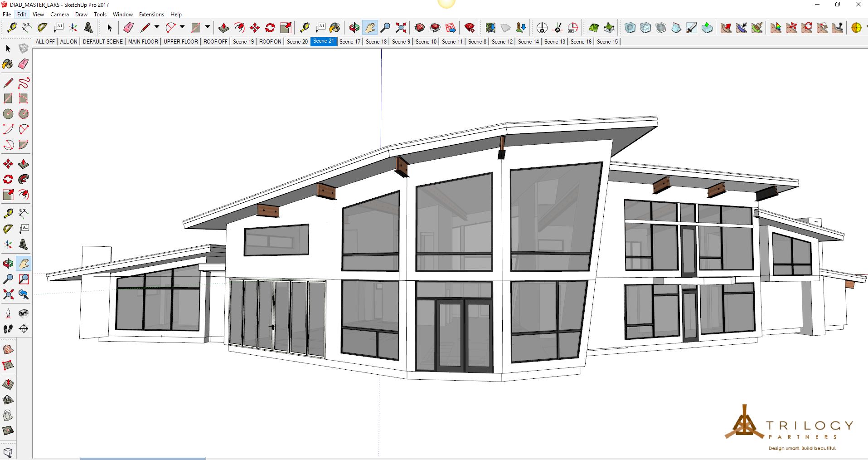
Task: Choose the 3D Text tool in left toolbar
Action: coord(24,245)
